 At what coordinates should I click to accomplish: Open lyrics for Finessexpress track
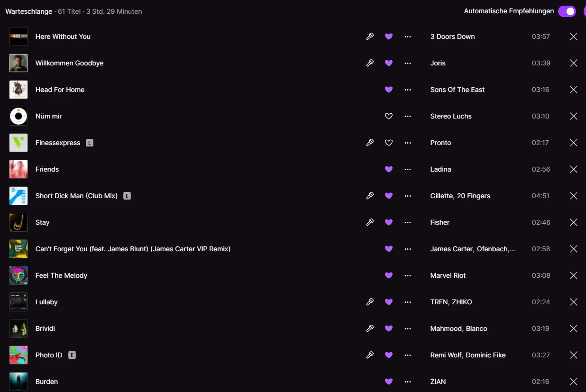[370, 143]
